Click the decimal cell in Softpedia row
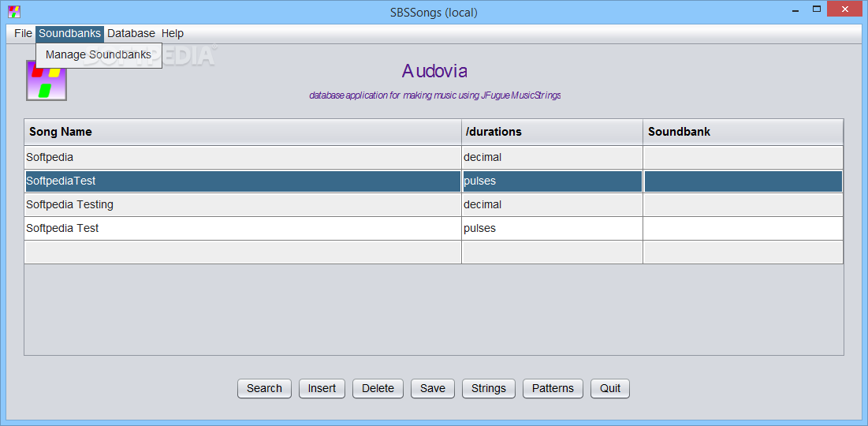The width and height of the screenshot is (868, 426). tap(552, 157)
